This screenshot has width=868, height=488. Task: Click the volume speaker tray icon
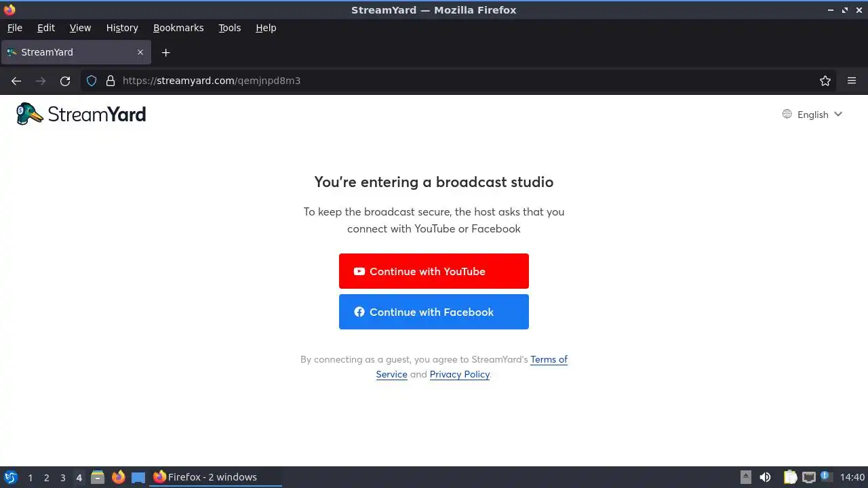click(x=765, y=477)
